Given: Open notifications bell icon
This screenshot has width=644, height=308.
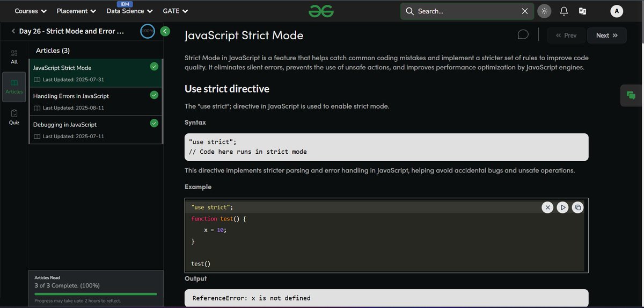Looking at the screenshot, I should point(564,11).
